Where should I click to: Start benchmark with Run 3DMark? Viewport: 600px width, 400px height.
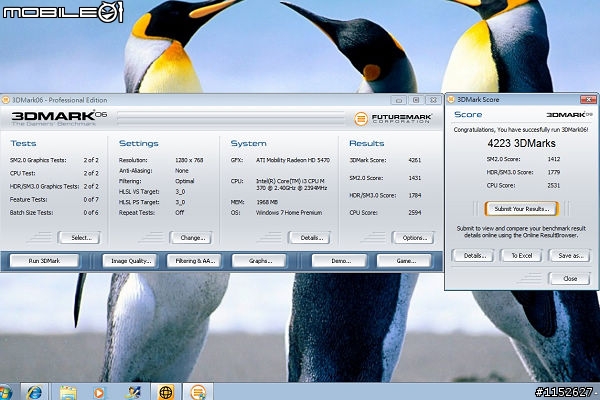click(44, 261)
